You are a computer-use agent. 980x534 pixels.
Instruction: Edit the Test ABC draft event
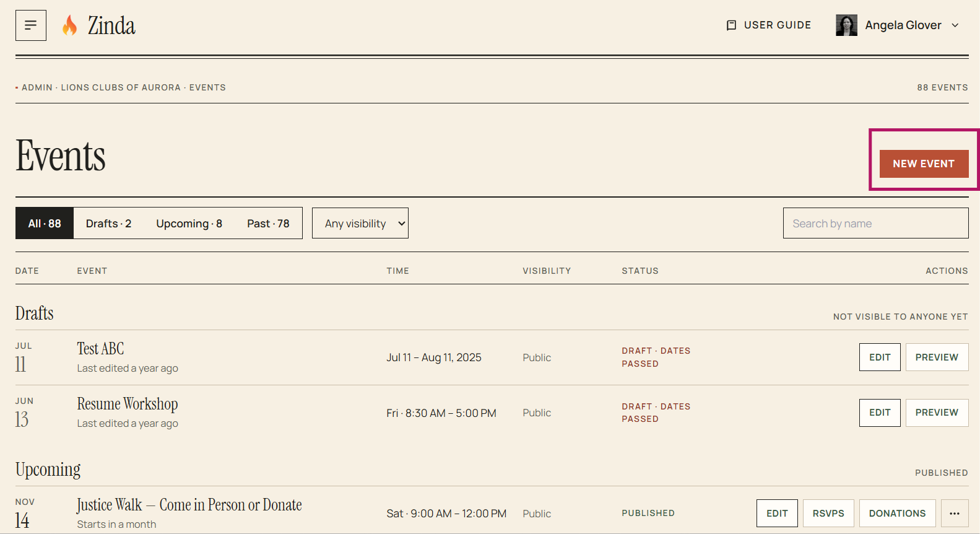(880, 357)
